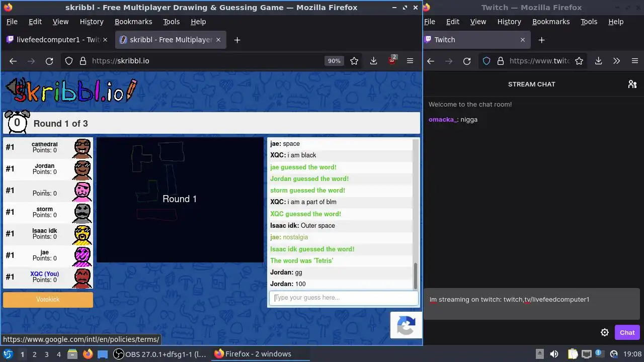The height and width of the screenshot is (362, 644).
Task: Click jae's purple avatar
Action: tap(82, 256)
